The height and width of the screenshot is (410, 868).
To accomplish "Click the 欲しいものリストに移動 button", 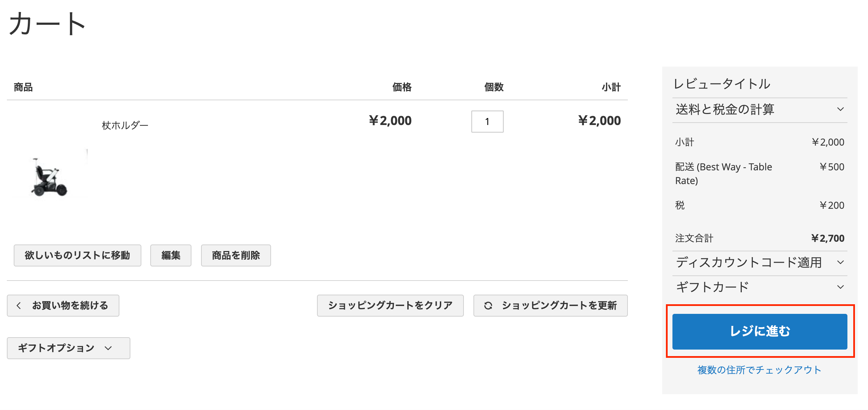I will coord(78,255).
